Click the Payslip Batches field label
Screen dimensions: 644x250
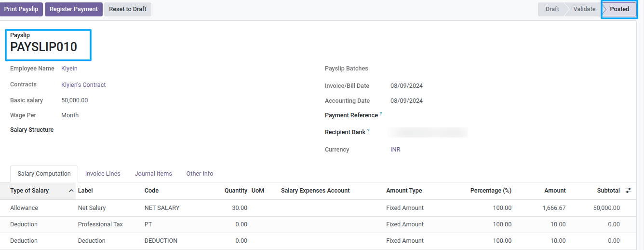coord(347,69)
